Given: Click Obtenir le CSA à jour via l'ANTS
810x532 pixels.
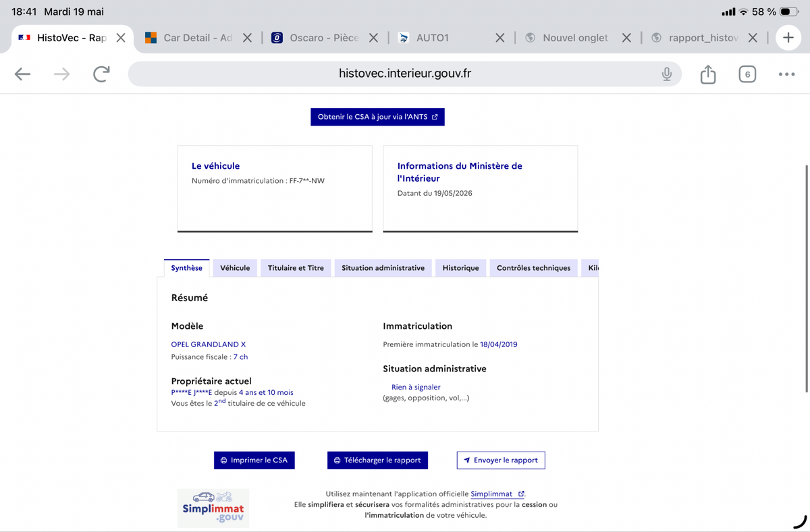Looking at the screenshot, I should pos(377,117).
